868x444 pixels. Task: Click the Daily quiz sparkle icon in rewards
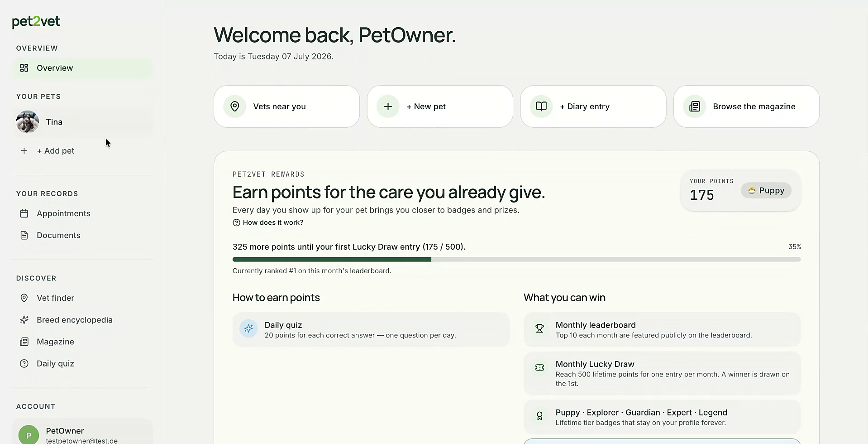coord(248,328)
